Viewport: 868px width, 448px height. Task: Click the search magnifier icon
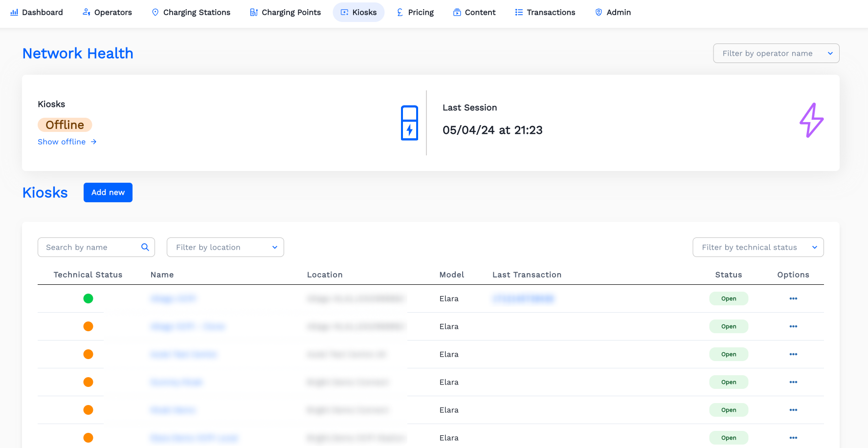coord(145,247)
